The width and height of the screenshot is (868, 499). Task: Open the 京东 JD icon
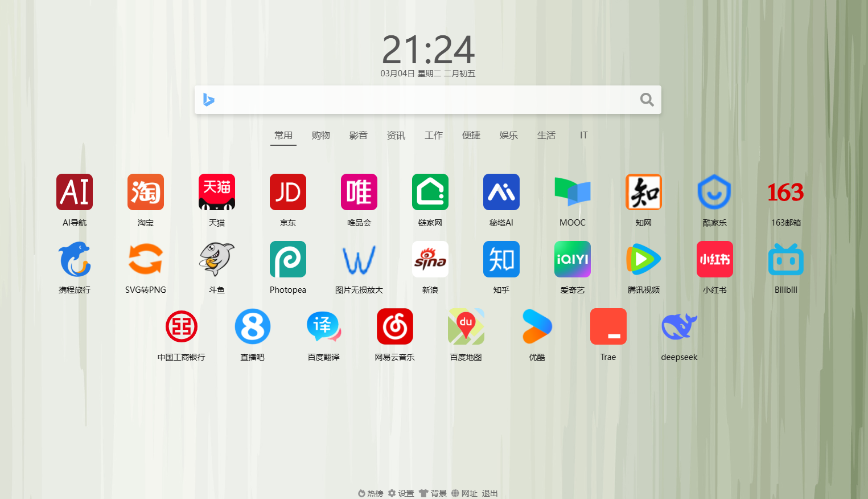(x=288, y=192)
